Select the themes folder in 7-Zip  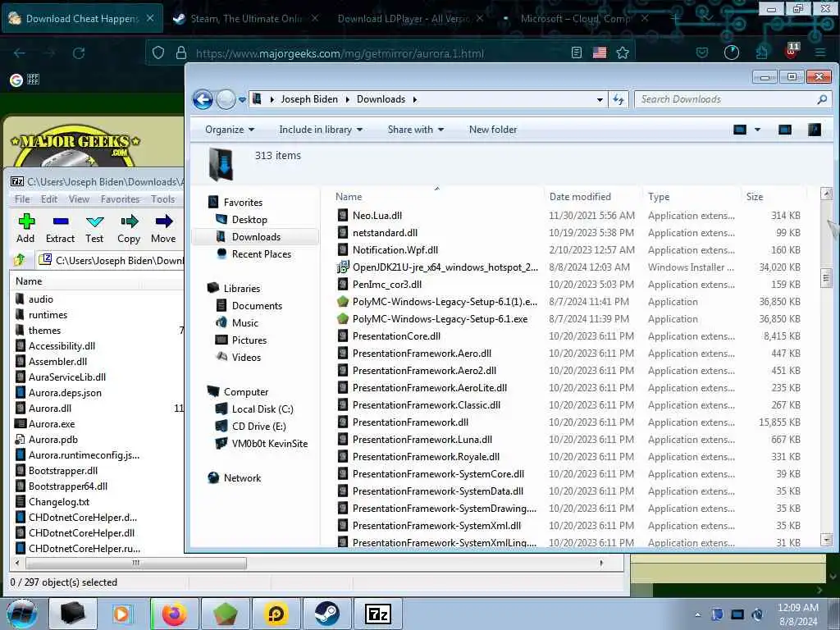coord(44,331)
